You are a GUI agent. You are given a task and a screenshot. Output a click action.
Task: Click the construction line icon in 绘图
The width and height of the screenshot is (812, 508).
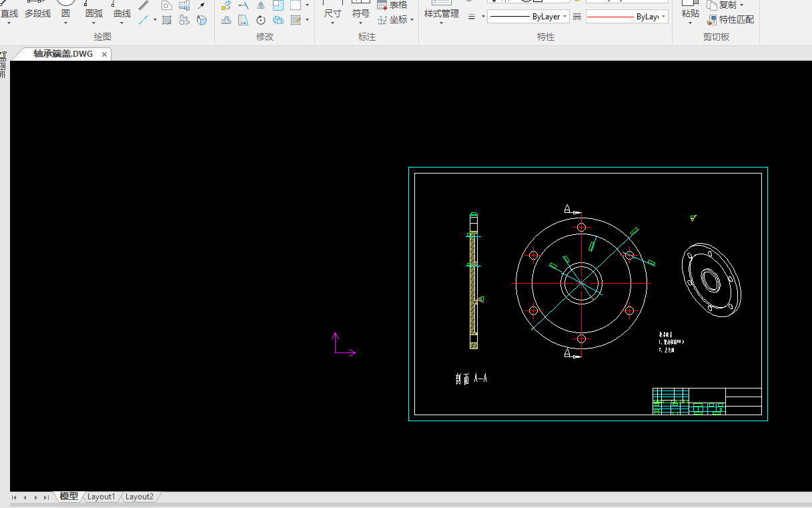coord(143,20)
